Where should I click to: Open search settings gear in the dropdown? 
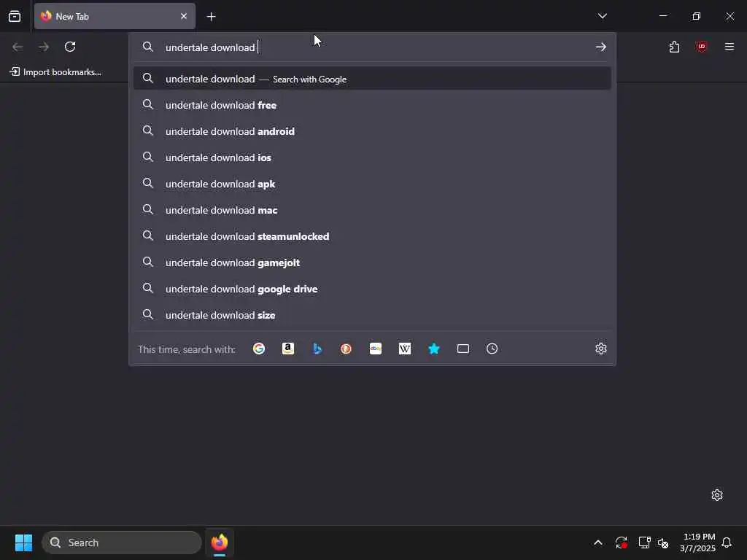pos(601,349)
